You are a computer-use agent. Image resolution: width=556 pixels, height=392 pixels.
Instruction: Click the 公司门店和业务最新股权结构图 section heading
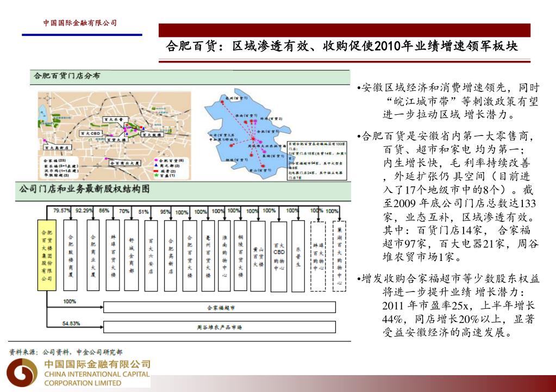84,189
